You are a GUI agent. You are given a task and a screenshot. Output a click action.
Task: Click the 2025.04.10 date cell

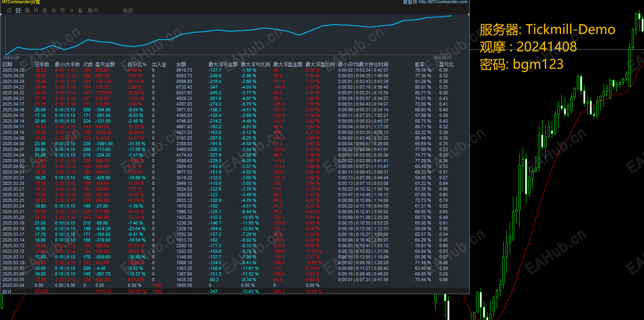click(13, 132)
